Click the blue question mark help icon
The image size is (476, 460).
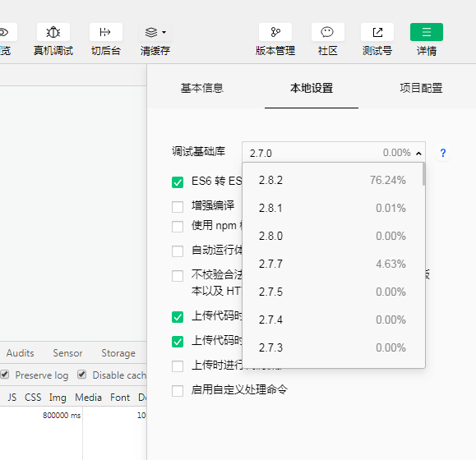point(443,153)
